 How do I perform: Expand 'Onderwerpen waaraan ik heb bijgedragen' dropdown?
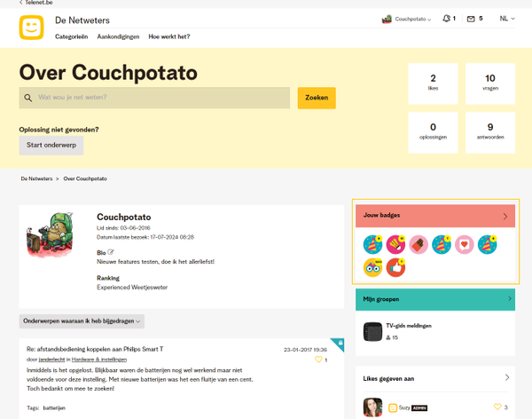coord(82,321)
